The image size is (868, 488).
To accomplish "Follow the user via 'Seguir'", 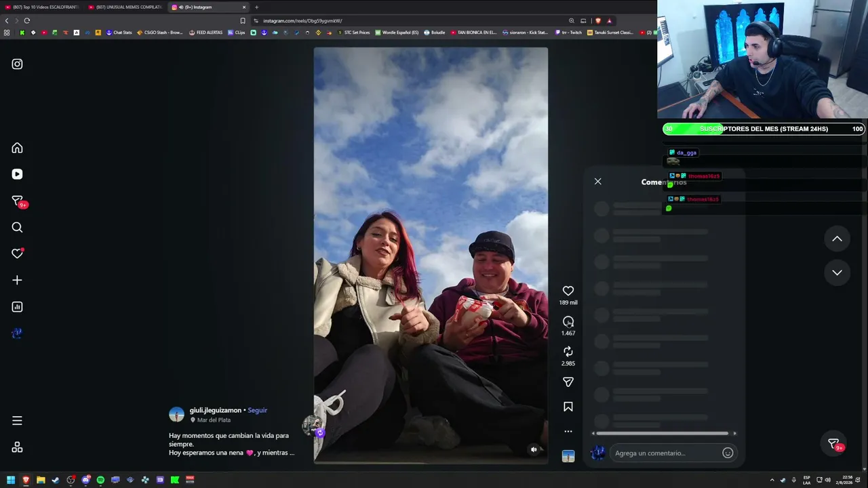I will pyautogui.click(x=258, y=410).
